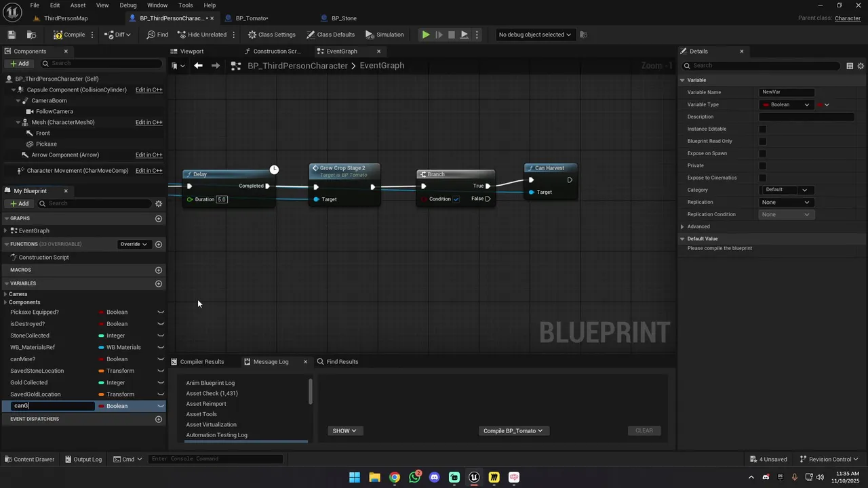The height and width of the screenshot is (488, 868).
Task: Open the Replication dropdown
Action: coord(786,202)
